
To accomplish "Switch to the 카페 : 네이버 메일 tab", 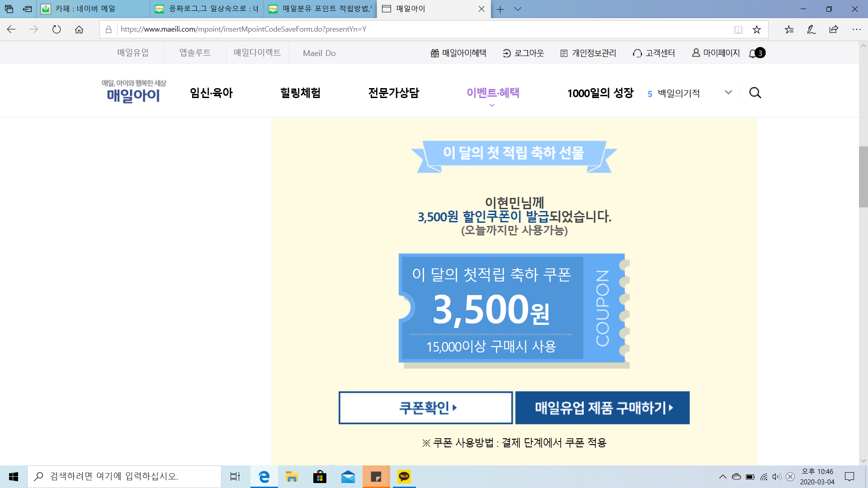I will (86, 9).
